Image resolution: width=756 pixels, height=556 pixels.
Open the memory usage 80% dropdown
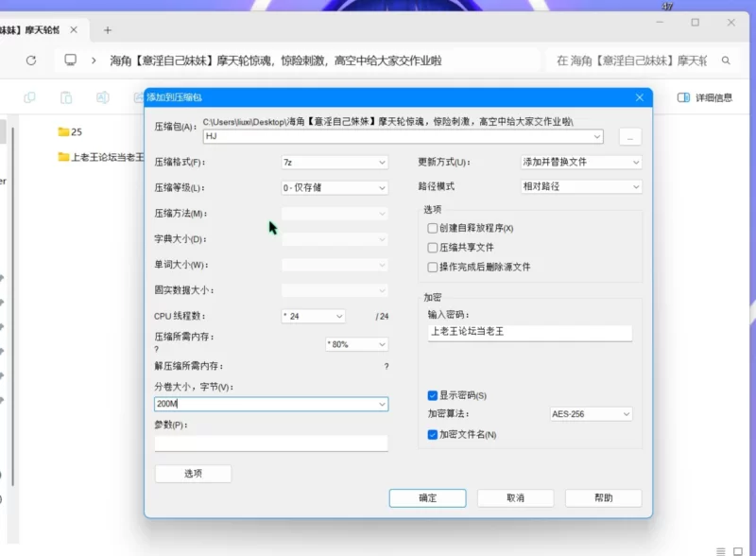coord(357,344)
